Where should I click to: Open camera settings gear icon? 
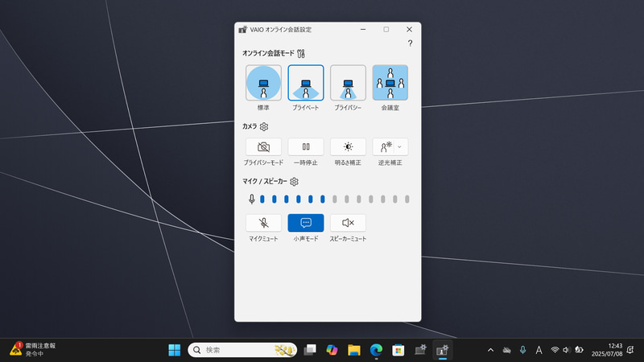click(264, 126)
